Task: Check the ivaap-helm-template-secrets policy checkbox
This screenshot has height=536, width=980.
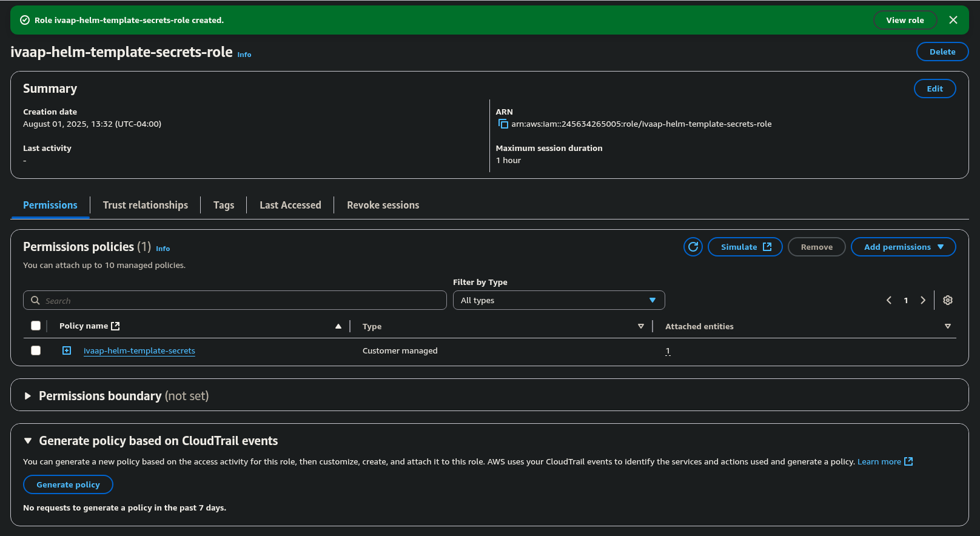Action: 36,350
